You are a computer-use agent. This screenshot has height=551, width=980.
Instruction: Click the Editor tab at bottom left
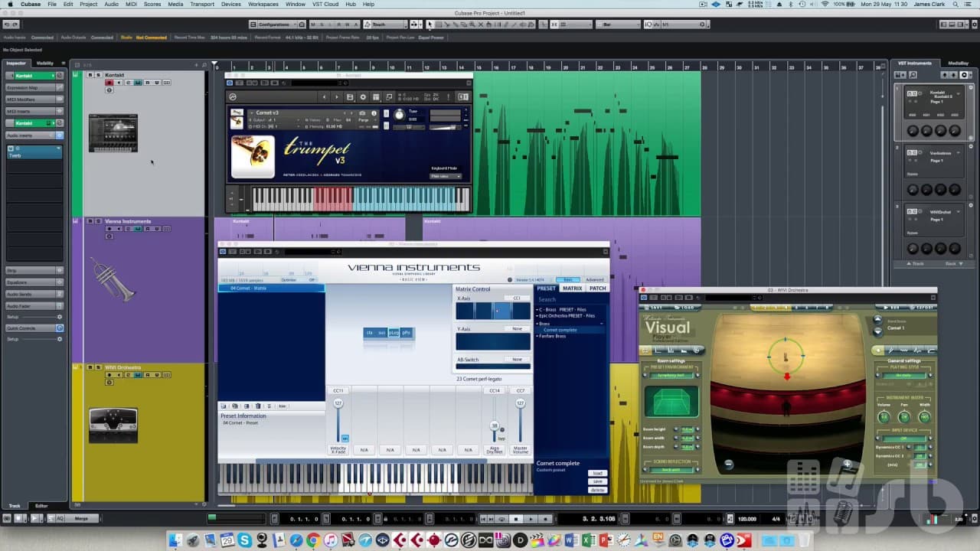41,506
